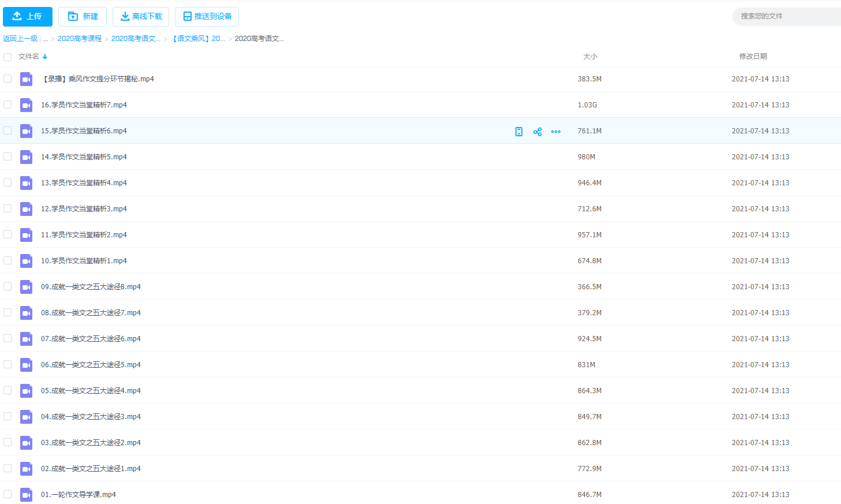Click the share icon on the 15.学员作文当堂精析6 row
Screen dimensions: 841x504
coord(537,132)
